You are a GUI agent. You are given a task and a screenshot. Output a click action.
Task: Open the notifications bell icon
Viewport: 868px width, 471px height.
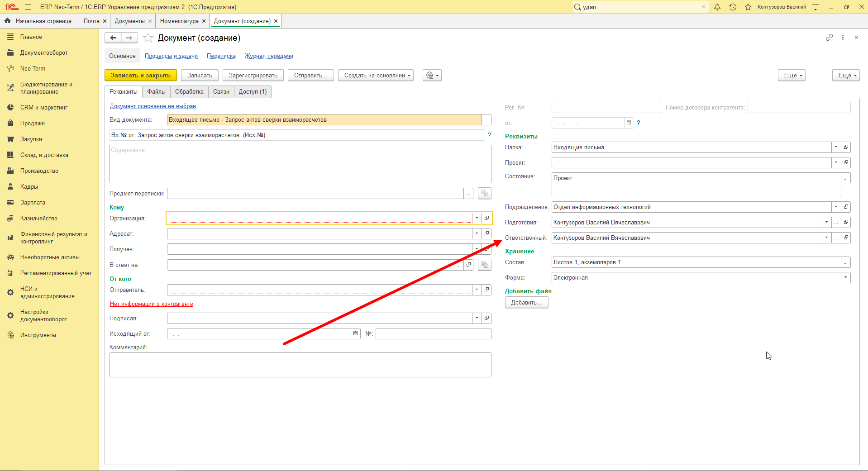[x=717, y=7]
